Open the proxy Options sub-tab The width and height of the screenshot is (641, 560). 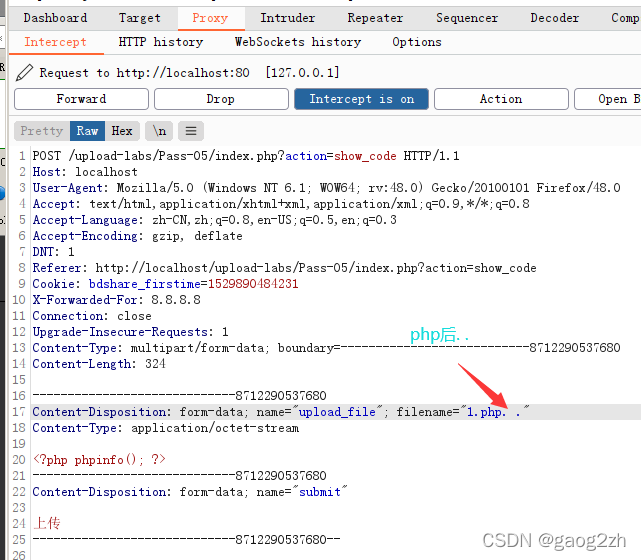(417, 42)
